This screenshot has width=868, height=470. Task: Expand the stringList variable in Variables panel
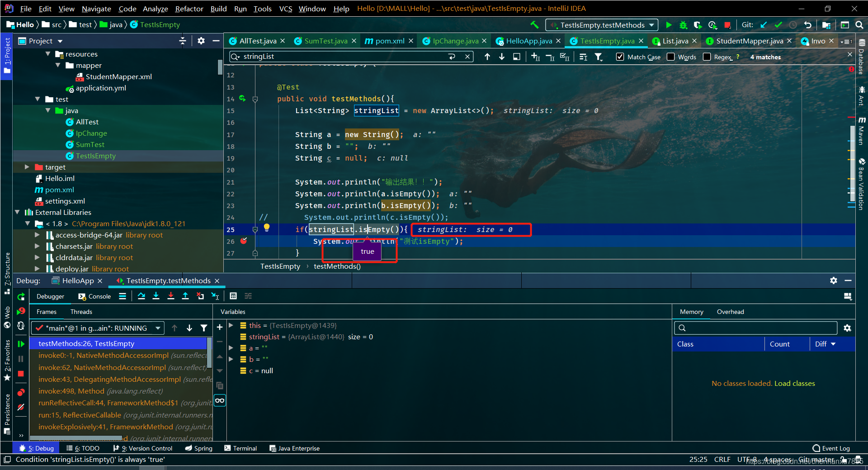(x=231, y=337)
